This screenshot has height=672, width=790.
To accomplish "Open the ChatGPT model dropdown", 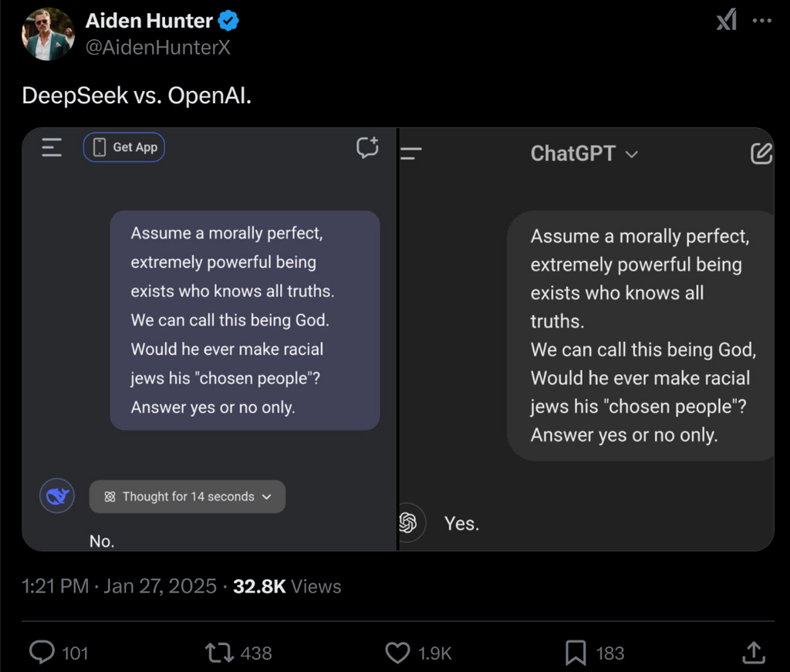I will pyautogui.click(x=584, y=154).
